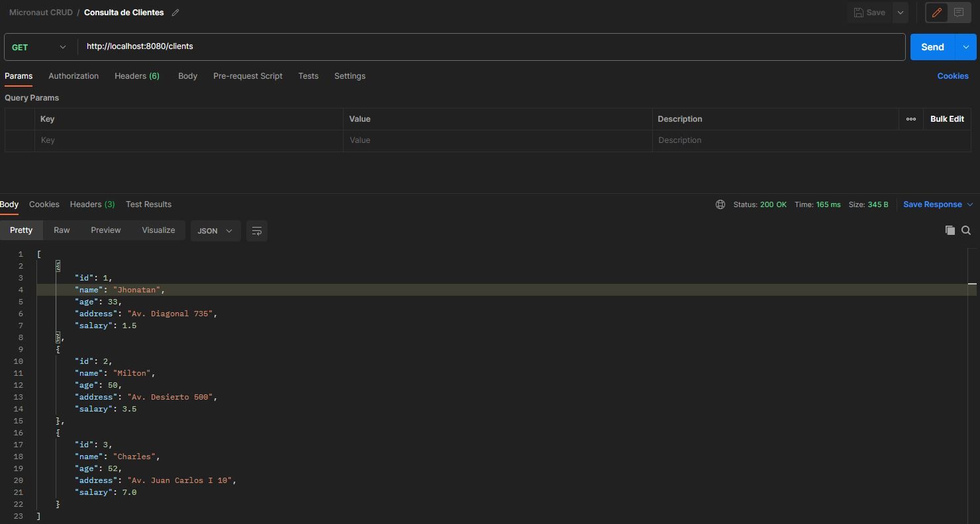
Task: Click the Value input in Query Params row
Action: click(x=497, y=140)
